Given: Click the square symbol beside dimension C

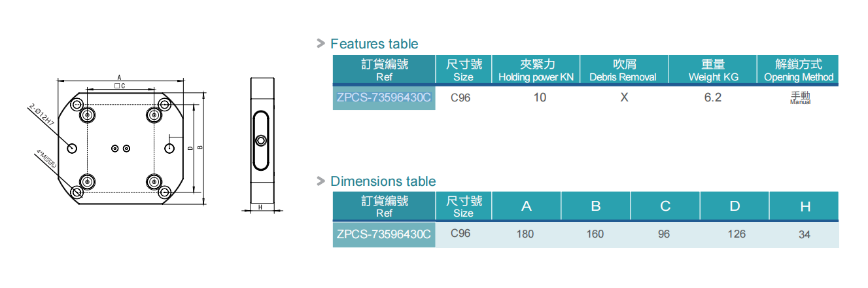Looking at the screenshot, I should click(116, 86).
